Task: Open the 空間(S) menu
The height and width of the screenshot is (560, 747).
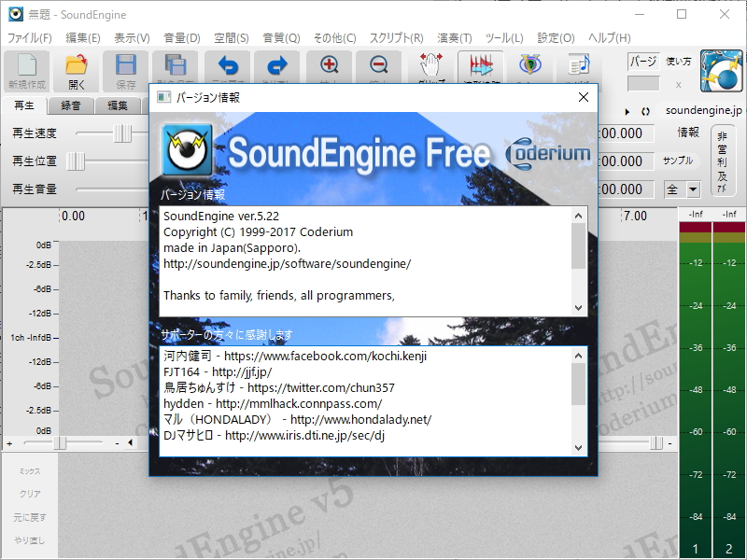Action: click(231, 38)
